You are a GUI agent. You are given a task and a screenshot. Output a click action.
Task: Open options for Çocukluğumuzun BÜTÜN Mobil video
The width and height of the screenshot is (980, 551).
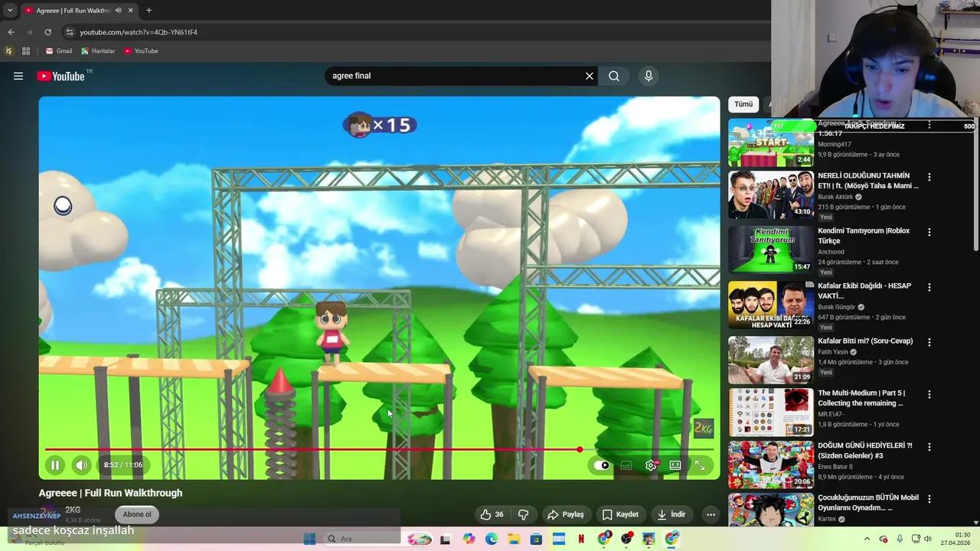(x=929, y=498)
